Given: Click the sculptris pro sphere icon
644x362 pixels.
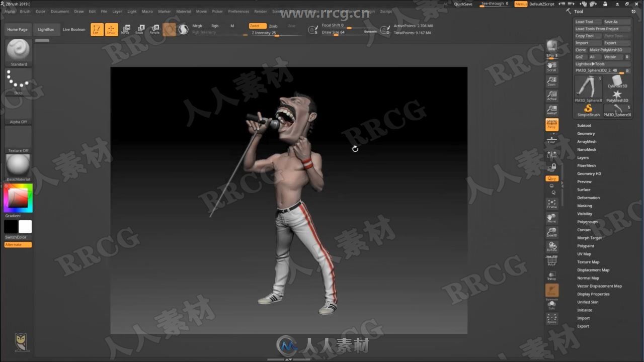Looking at the screenshot, I should pos(183,30).
